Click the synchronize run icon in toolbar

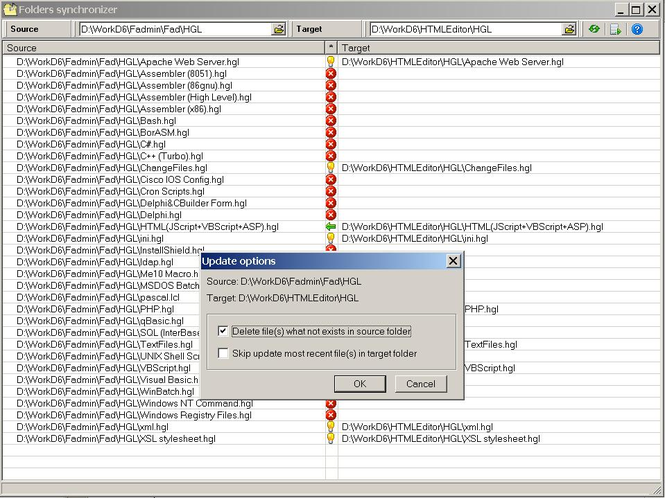[615, 29]
